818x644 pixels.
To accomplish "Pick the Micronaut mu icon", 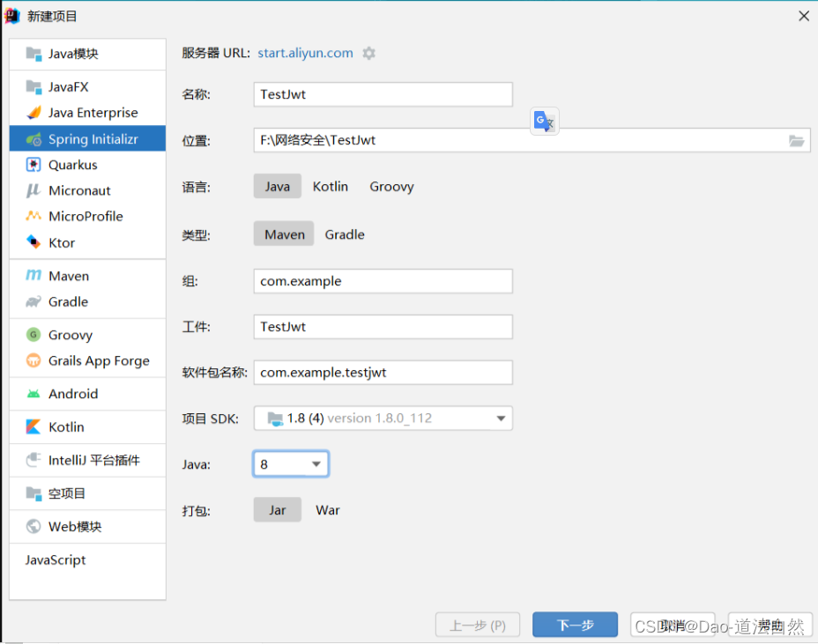I will point(33,190).
